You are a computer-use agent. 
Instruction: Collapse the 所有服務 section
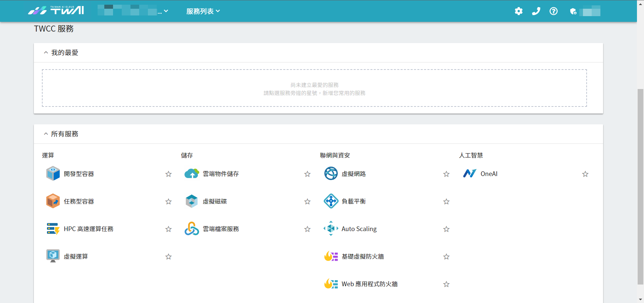click(x=46, y=134)
